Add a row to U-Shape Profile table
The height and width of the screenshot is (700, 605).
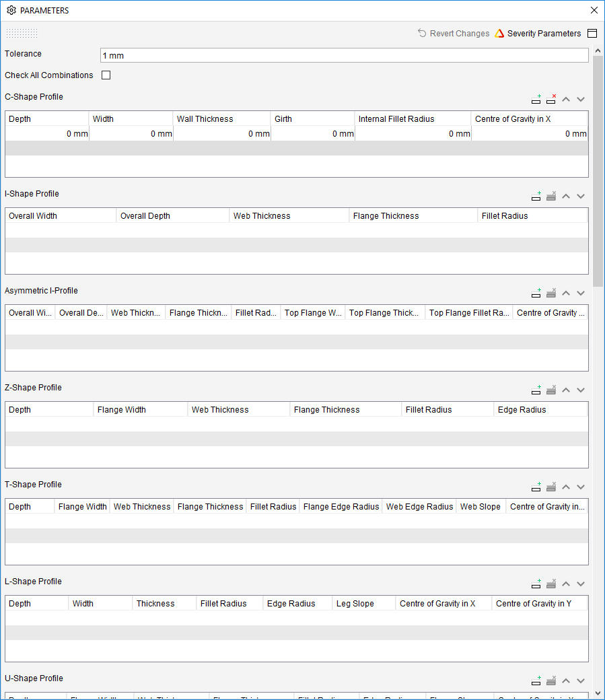tap(536, 680)
